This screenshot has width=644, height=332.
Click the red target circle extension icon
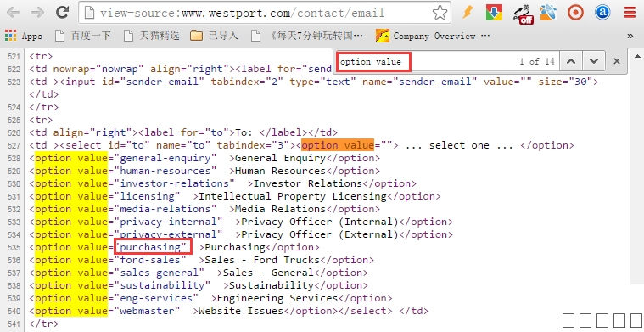575,13
